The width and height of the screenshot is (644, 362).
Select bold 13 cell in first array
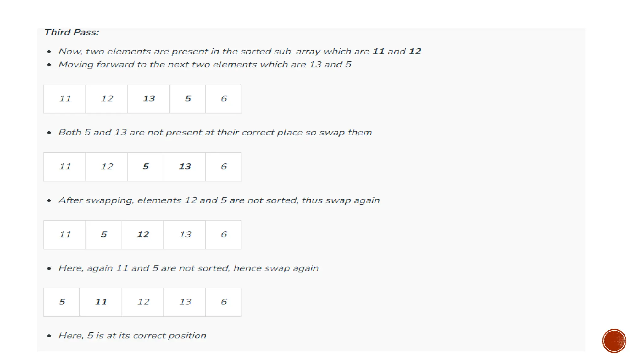pos(148,99)
